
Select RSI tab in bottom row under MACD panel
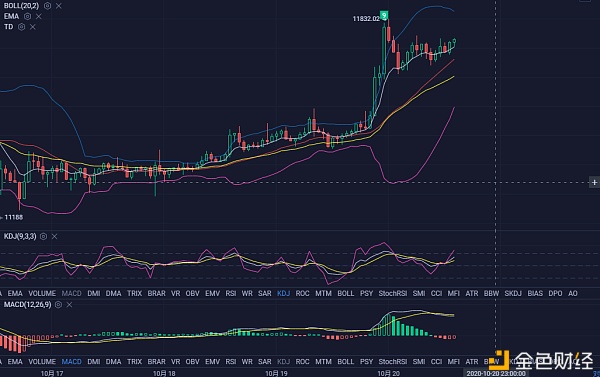coord(231,362)
